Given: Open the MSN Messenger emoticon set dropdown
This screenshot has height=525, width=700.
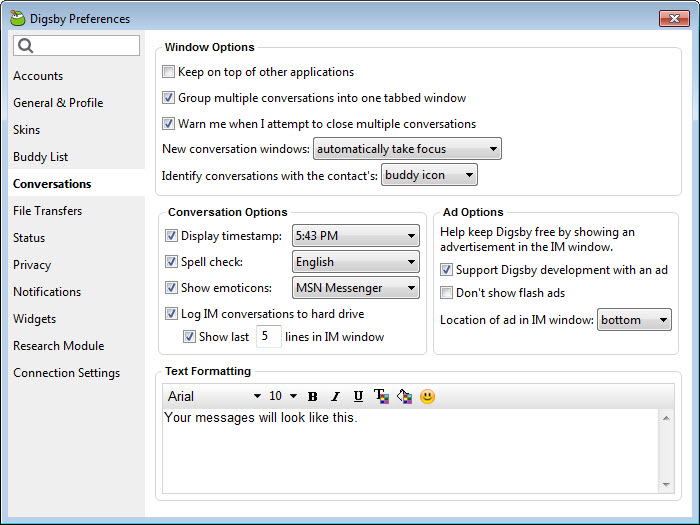Looking at the screenshot, I should [356, 288].
